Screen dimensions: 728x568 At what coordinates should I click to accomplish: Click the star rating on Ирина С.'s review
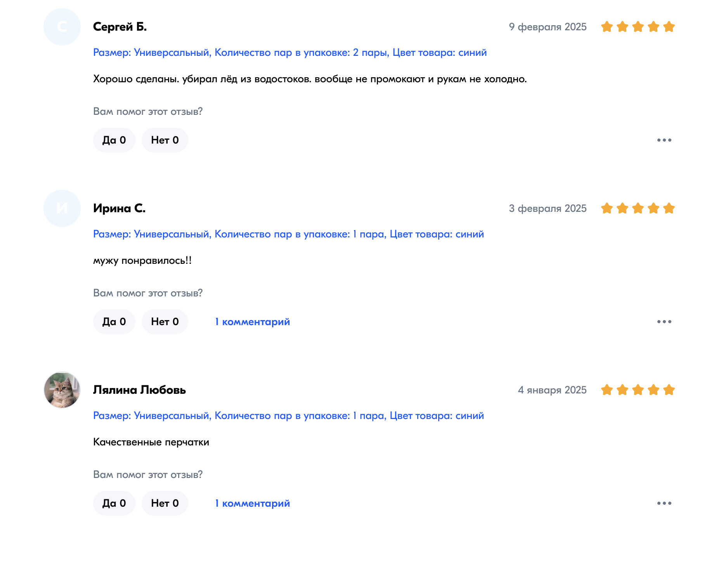(638, 208)
